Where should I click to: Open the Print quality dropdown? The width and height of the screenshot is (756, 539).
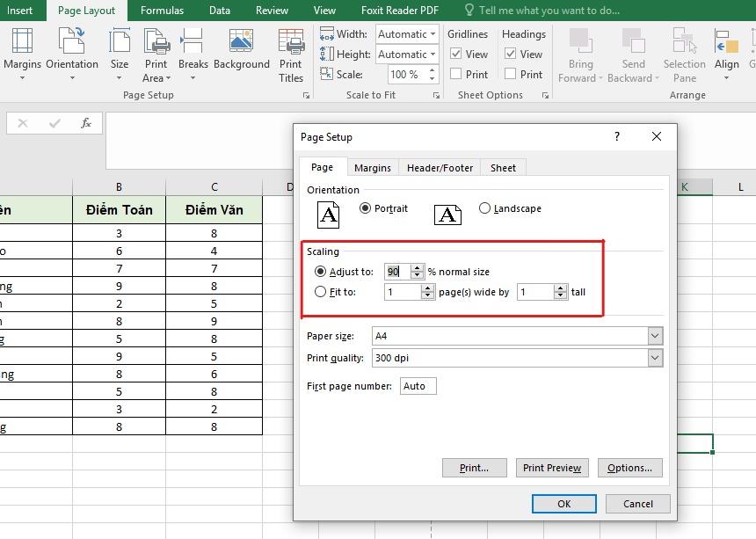(x=654, y=357)
